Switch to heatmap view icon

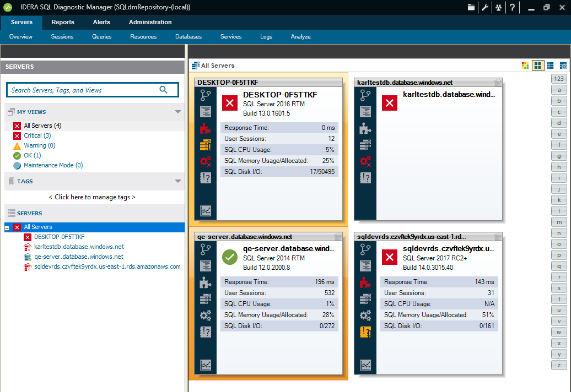click(x=525, y=66)
